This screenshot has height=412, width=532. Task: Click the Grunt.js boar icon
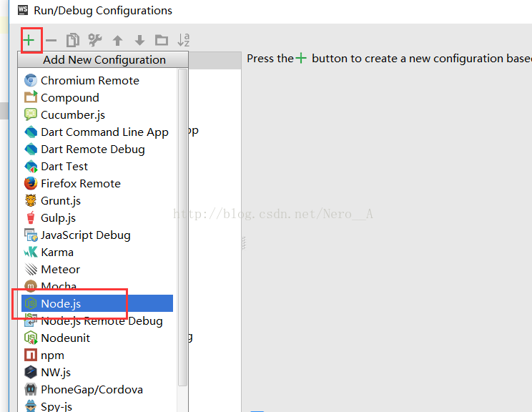tap(31, 200)
